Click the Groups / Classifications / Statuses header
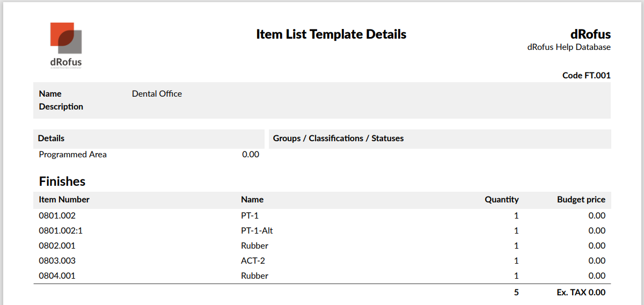Image resolution: width=644 pixels, height=305 pixels. (338, 139)
